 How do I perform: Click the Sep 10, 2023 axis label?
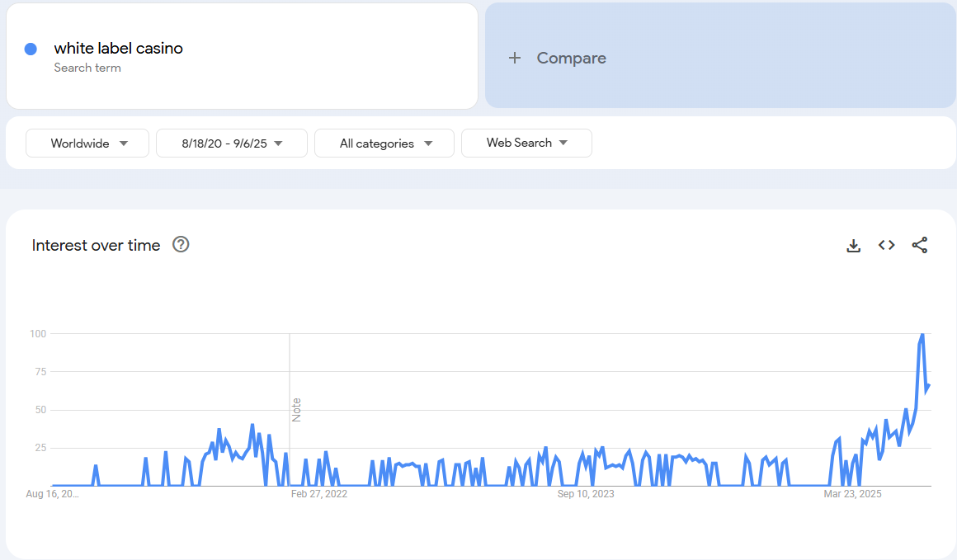(x=586, y=494)
